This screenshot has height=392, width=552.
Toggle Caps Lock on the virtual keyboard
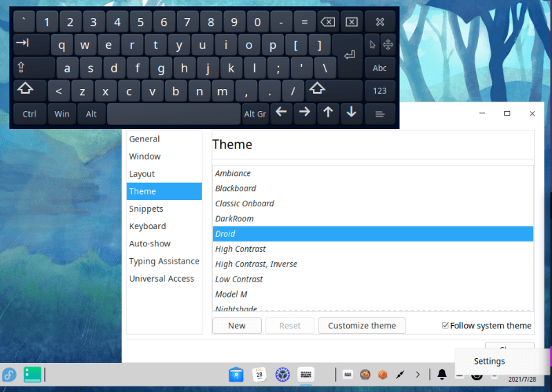pyautogui.click(x=34, y=68)
